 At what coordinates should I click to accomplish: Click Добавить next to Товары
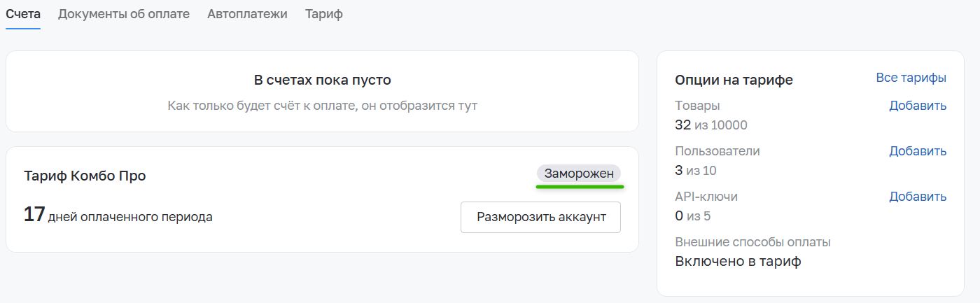coord(918,106)
